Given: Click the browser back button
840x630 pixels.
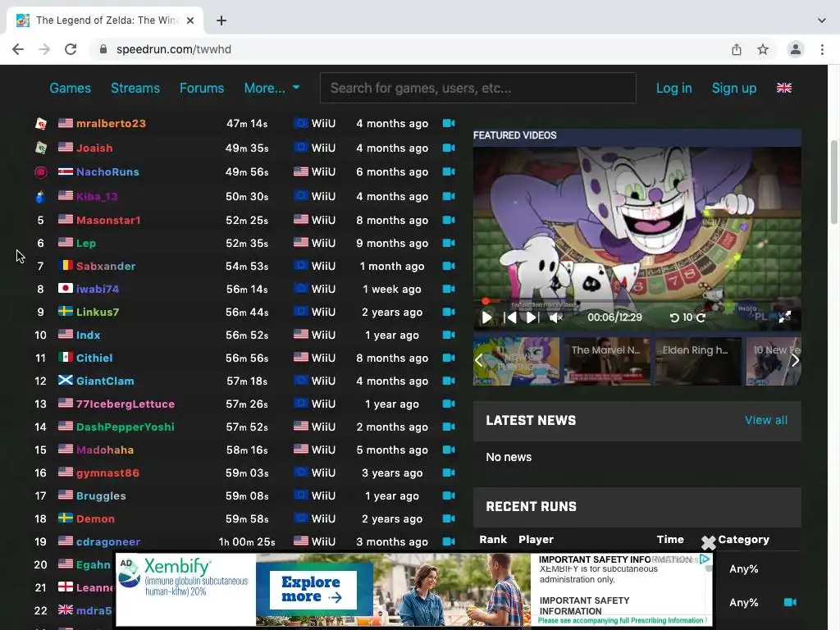Looking at the screenshot, I should coord(18,49).
